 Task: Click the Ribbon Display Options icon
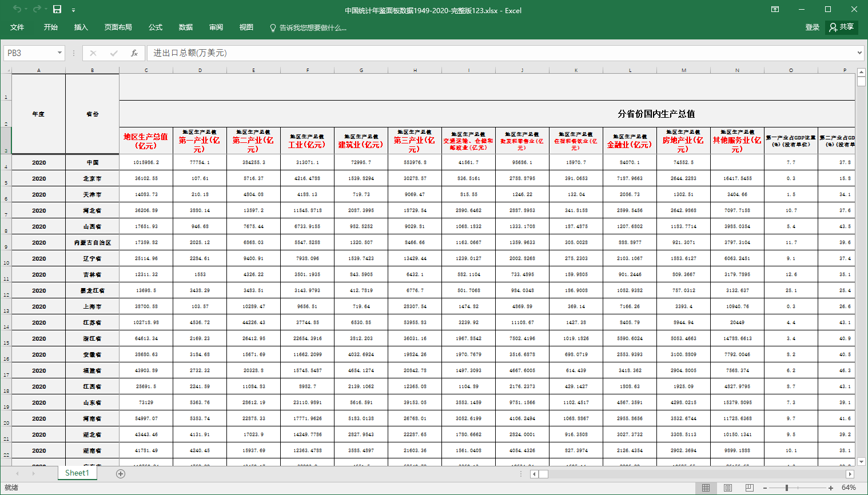[x=775, y=9]
